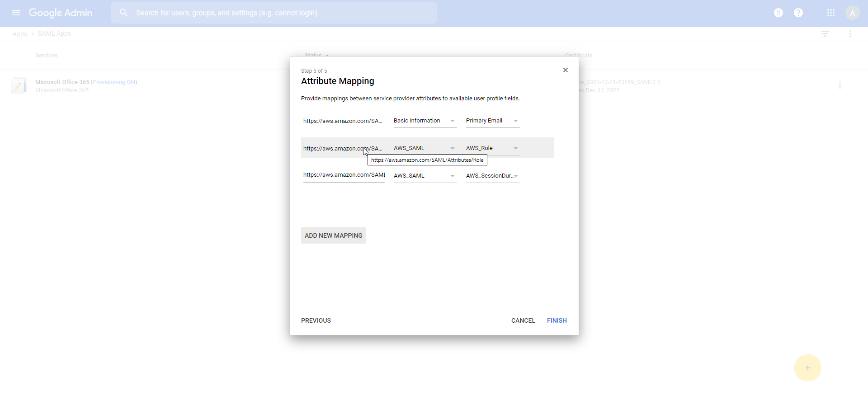Image resolution: width=868 pixels, height=395 pixels.
Task: Open the Help question mark icon
Action: click(x=798, y=13)
